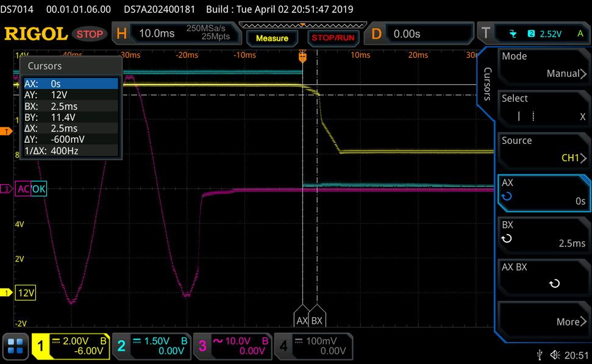592x364 pixels.
Task: Click the channel 1 ground level marker
Action: tap(7, 292)
